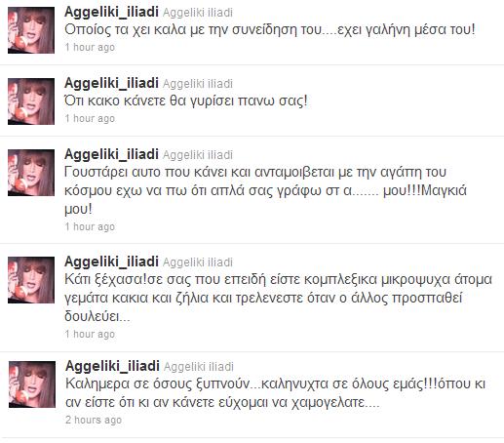Select gray display name on 'Ότι κακο' tweet
Image resolution: width=504 pixels, height=443 pixels.
pos(198,84)
